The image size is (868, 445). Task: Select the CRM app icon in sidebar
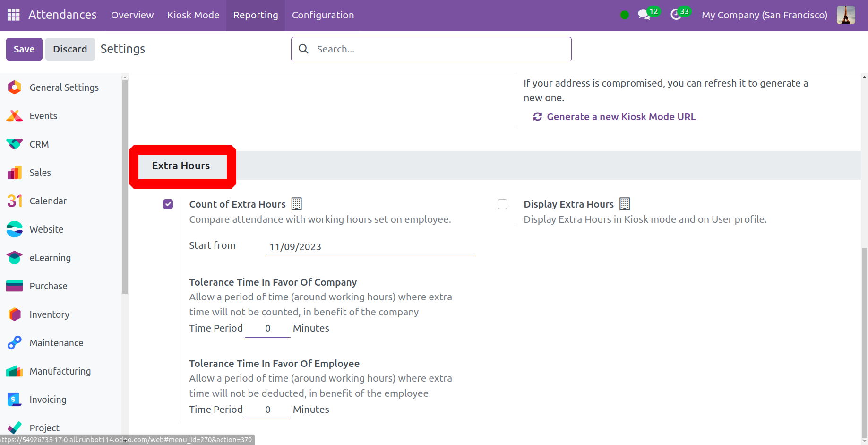pyautogui.click(x=15, y=144)
